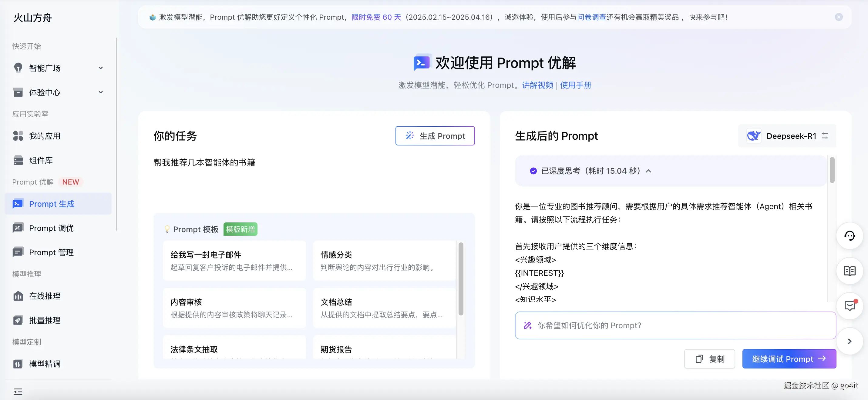Open the Prompt 调优 sidebar entry
This screenshot has height=400, width=868.
point(51,228)
